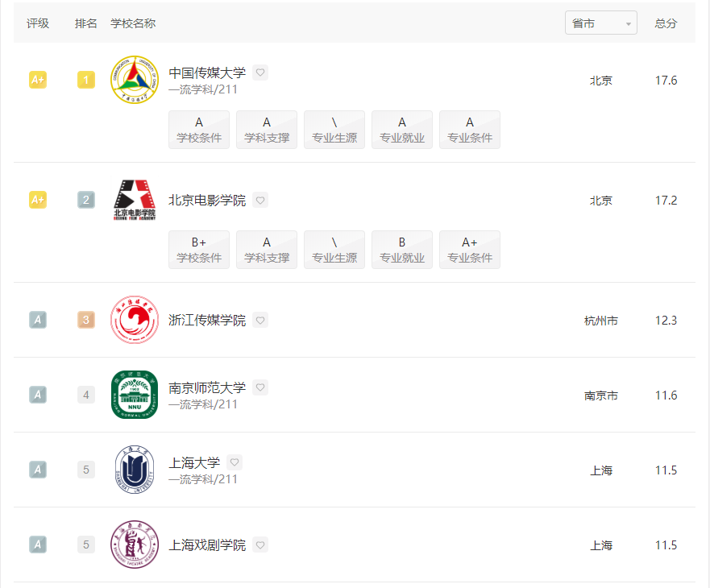Click 专业就业 A tile for 中国传媒大学

point(402,130)
